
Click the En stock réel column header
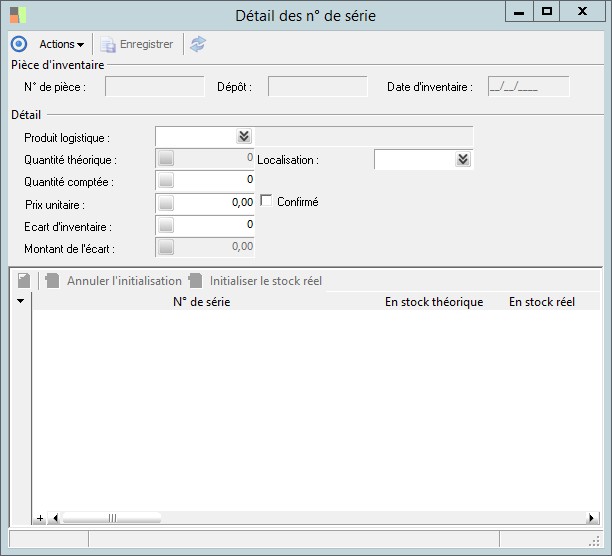[542, 302]
